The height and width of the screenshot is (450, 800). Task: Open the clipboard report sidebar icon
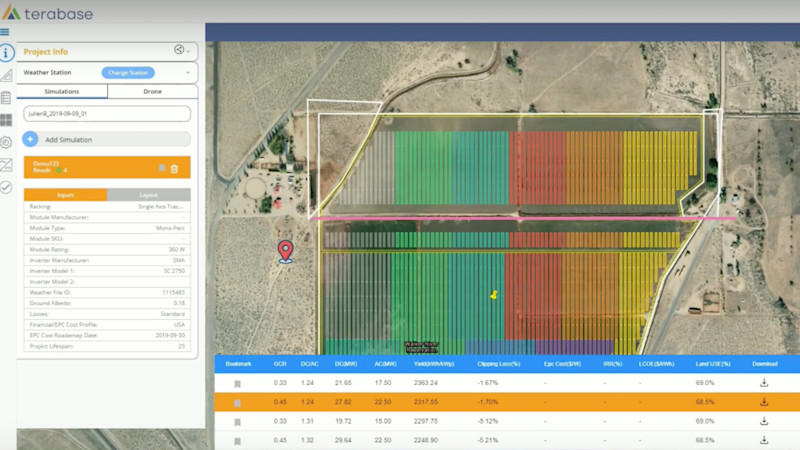[6, 97]
